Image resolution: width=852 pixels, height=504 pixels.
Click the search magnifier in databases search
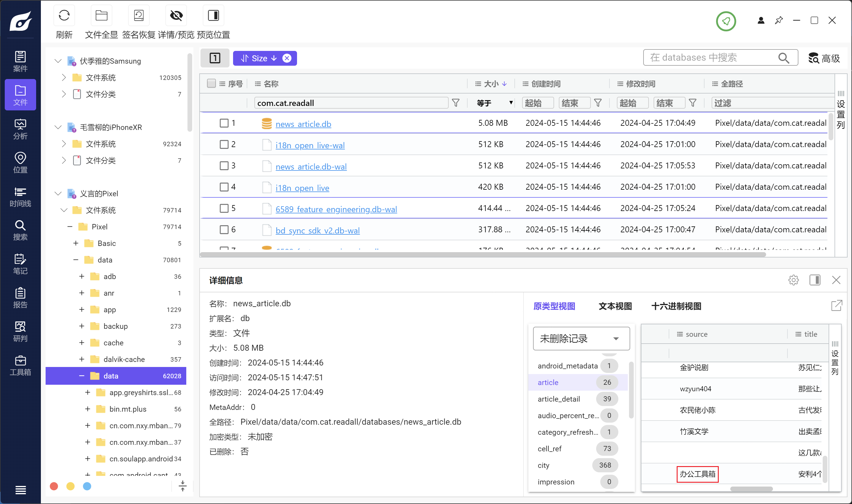coord(783,58)
